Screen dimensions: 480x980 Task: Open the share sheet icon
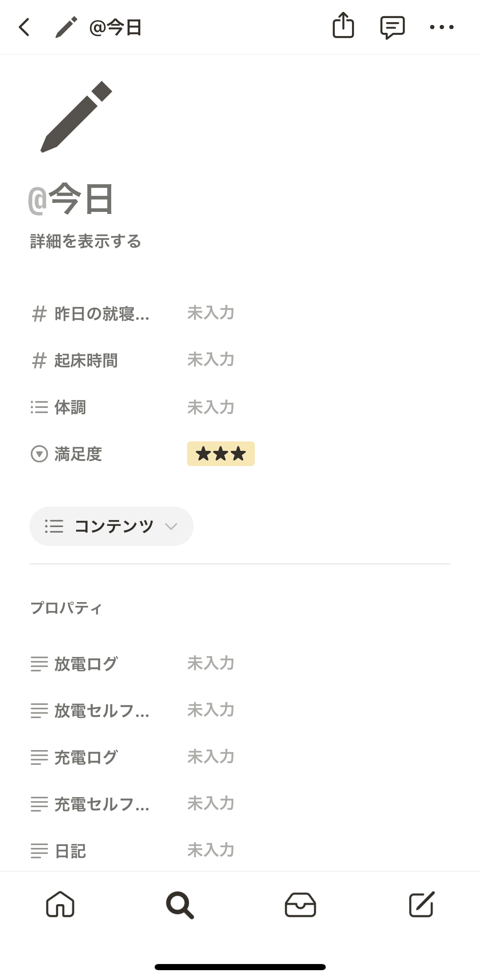pyautogui.click(x=343, y=26)
